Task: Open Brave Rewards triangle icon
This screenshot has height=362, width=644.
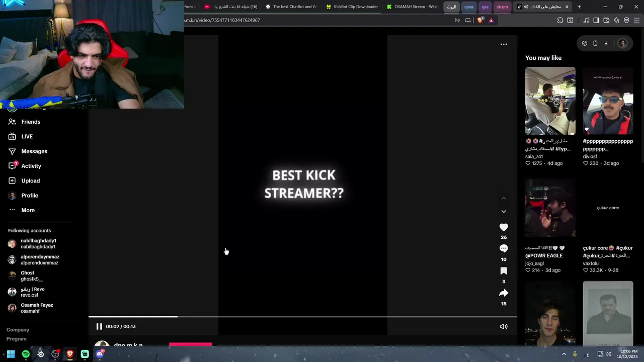Action: point(491,20)
